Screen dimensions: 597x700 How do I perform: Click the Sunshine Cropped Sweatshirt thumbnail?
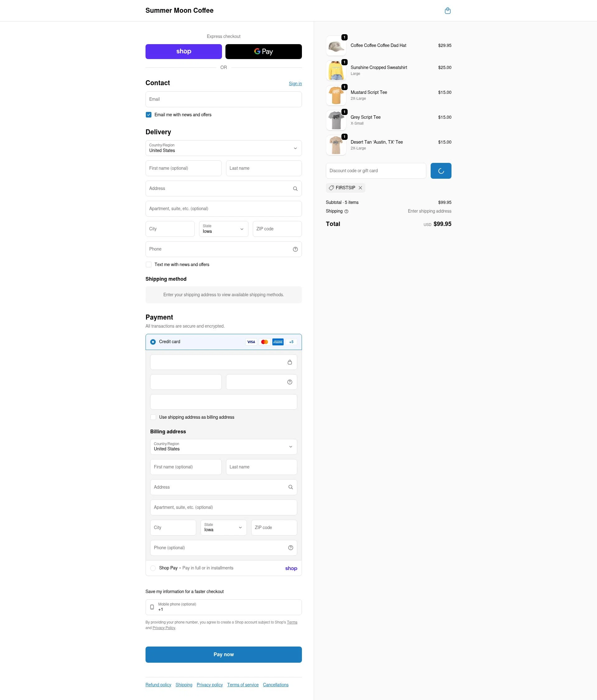tap(336, 70)
